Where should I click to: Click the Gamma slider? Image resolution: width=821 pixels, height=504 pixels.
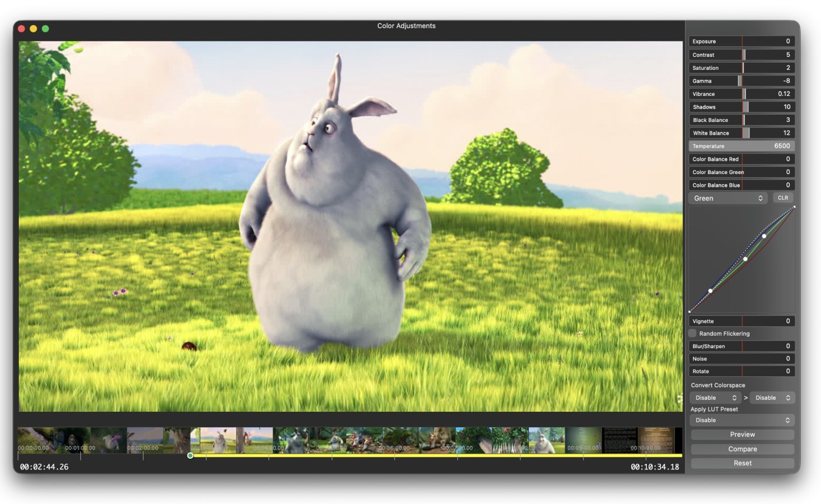(742, 81)
